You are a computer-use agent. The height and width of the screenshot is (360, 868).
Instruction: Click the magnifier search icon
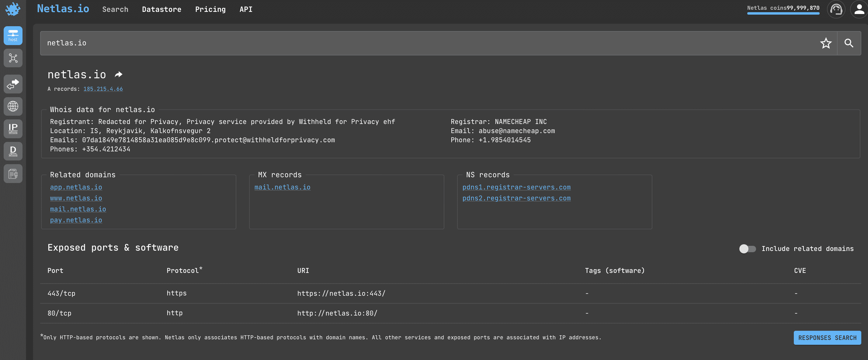849,43
